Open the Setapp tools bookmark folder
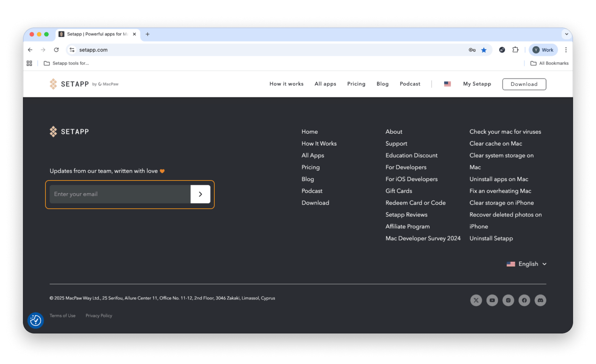 (x=66, y=63)
